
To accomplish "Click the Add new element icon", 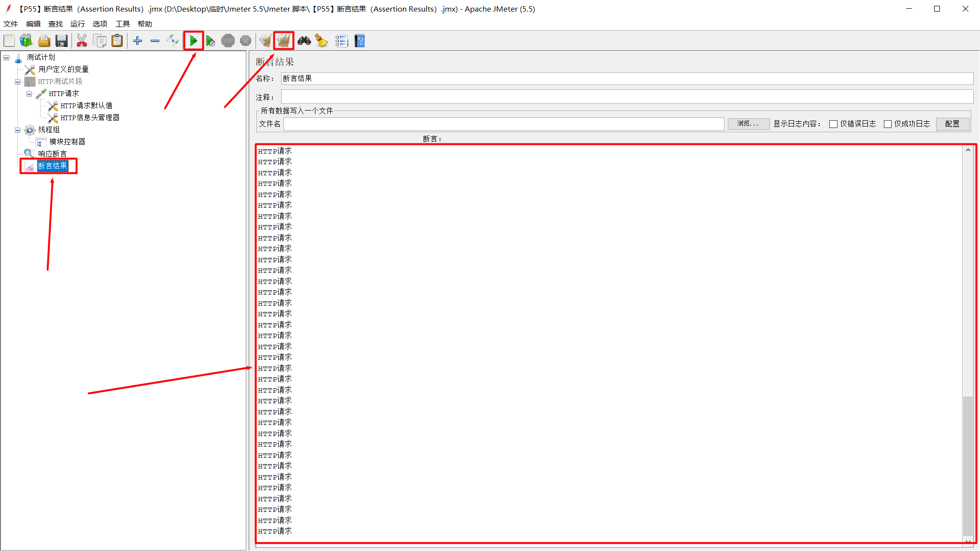I will 138,42.
